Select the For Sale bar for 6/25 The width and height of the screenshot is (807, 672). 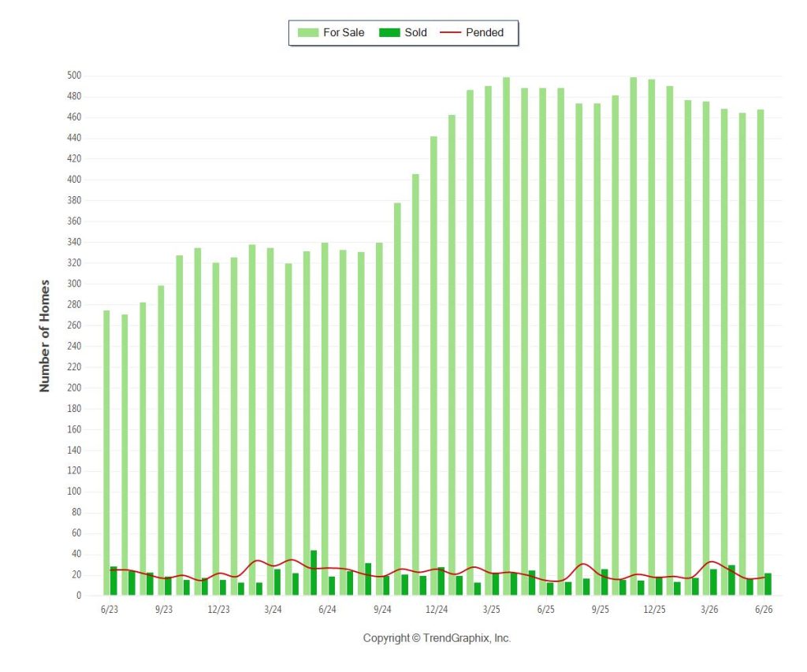(542, 342)
